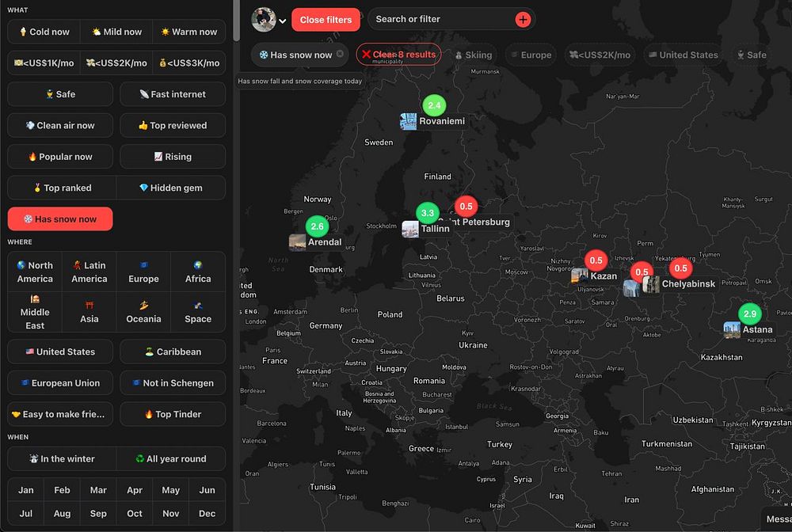Viewport: 792px width, 532px height.
Task: Open the profile avatar dropdown
Action: pos(268,20)
